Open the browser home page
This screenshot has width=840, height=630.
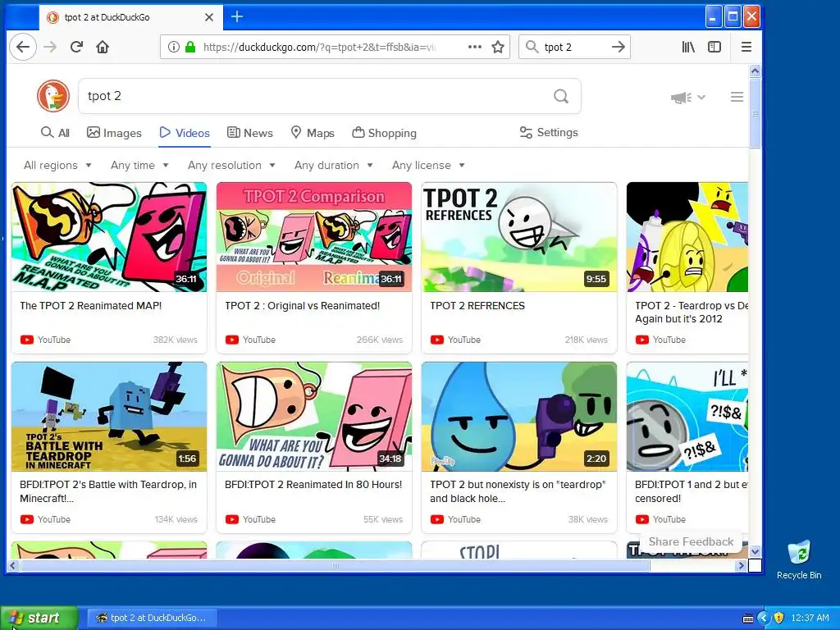click(103, 47)
